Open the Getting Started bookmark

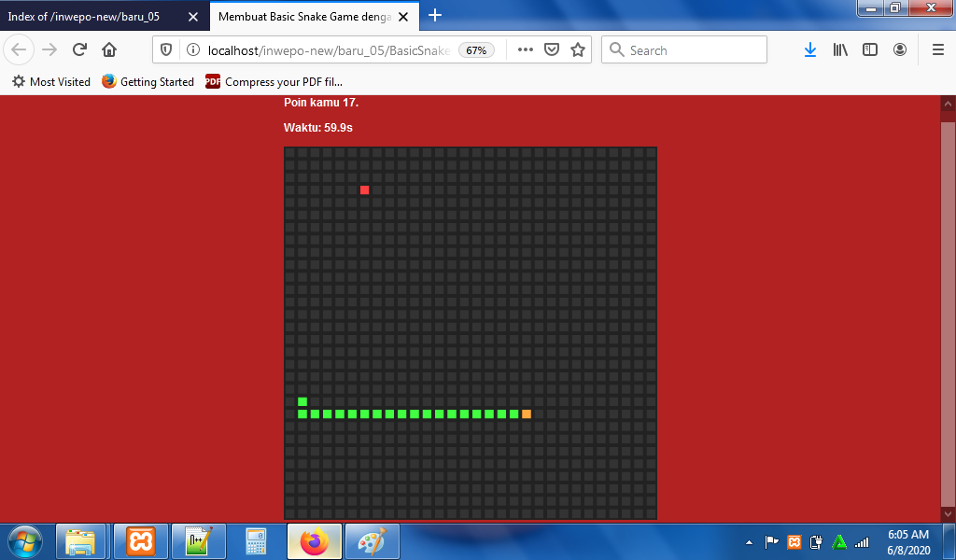coord(148,81)
